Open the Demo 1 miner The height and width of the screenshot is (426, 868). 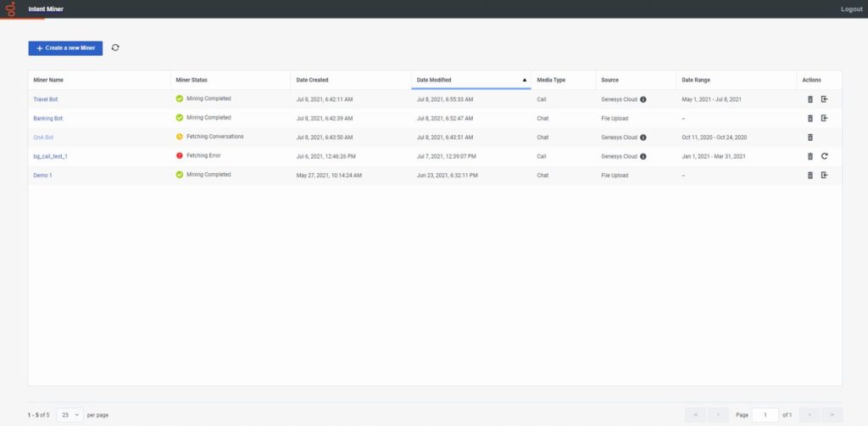[x=42, y=175]
